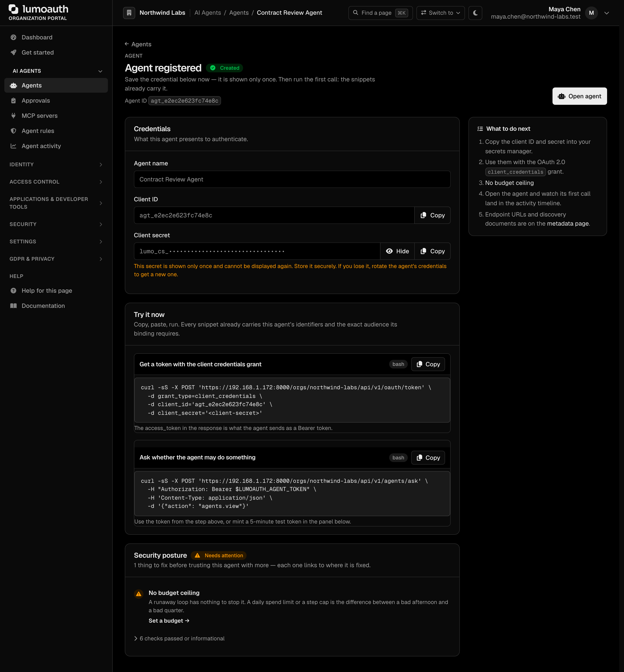Expand the SETTINGS section

pyautogui.click(x=56, y=242)
